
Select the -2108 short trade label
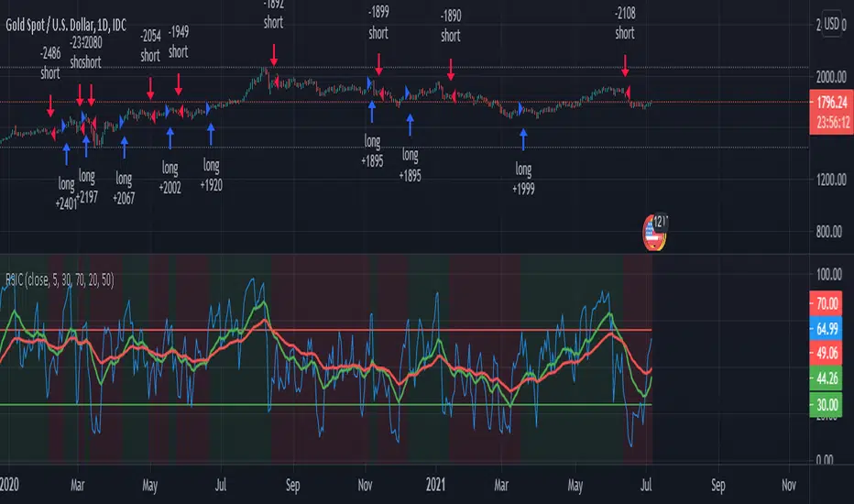(625, 24)
